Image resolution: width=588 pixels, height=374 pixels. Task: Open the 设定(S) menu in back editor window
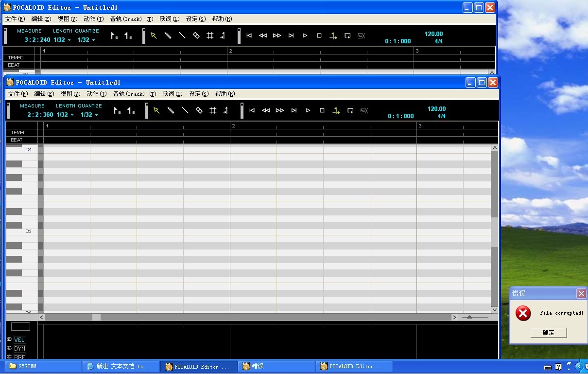tap(196, 19)
